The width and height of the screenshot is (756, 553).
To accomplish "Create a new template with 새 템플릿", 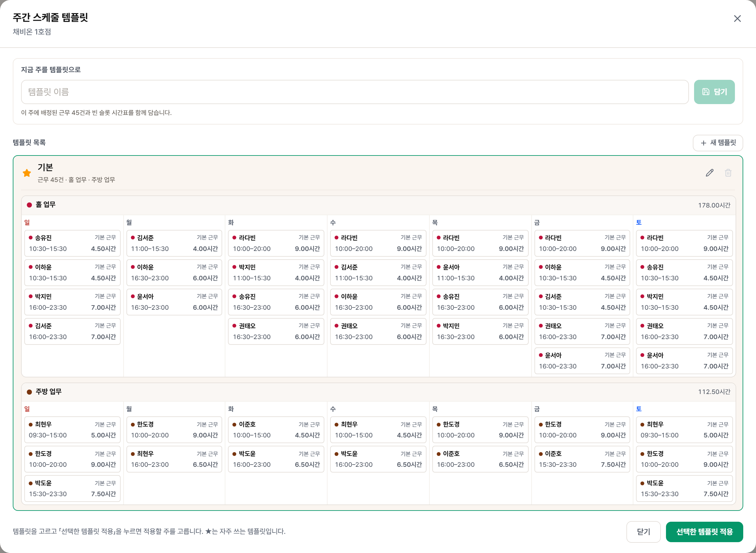I will tap(717, 143).
